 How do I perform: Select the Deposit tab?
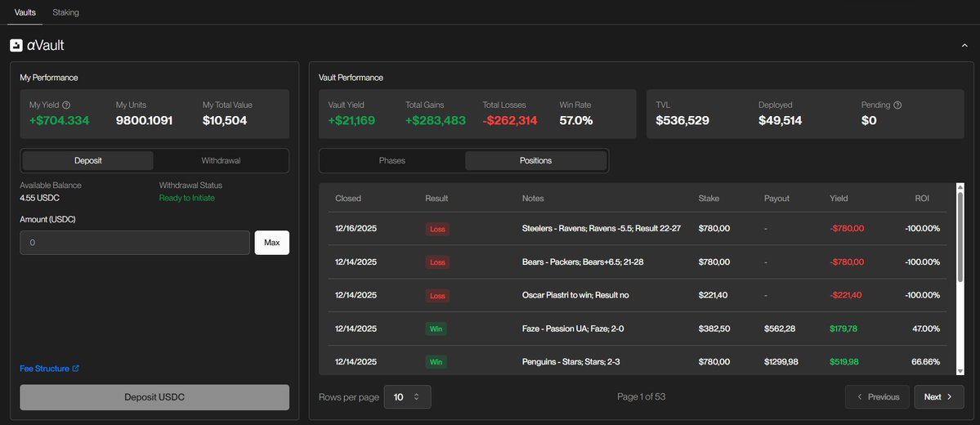tap(88, 161)
